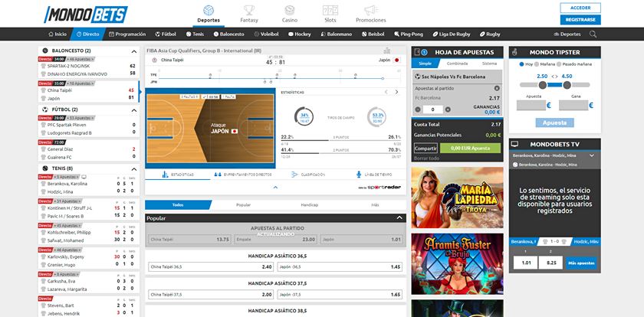This screenshot has height=317, width=644.
Task: Show next statistics with right arrow
Action: click(x=396, y=93)
